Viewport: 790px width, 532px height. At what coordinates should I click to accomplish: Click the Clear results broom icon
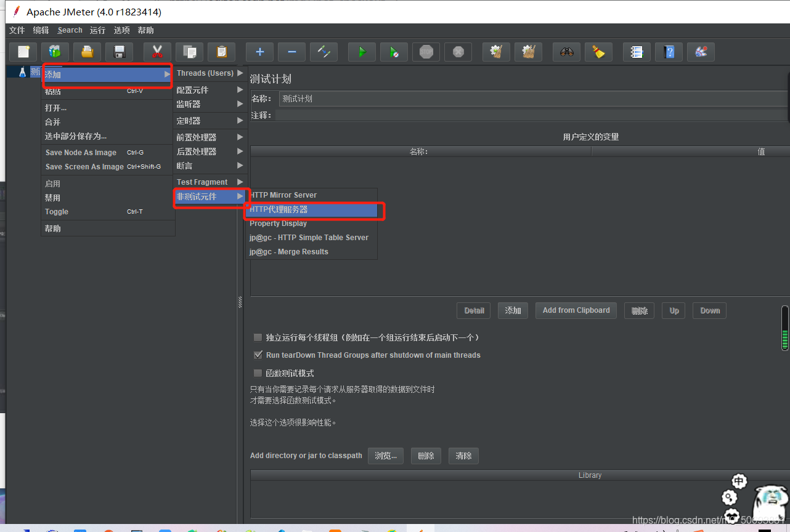tap(497, 52)
